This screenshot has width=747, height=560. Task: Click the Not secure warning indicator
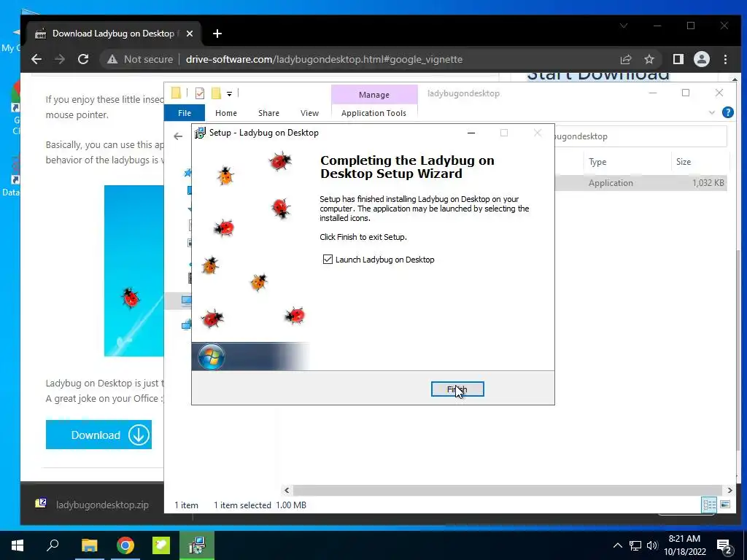coord(139,59)
